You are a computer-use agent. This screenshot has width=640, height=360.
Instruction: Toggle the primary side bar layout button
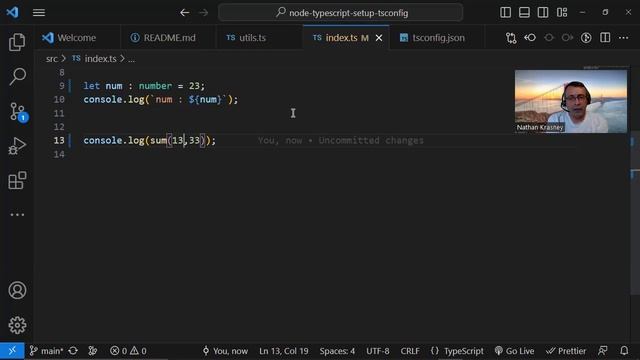[x=505, y=13]
